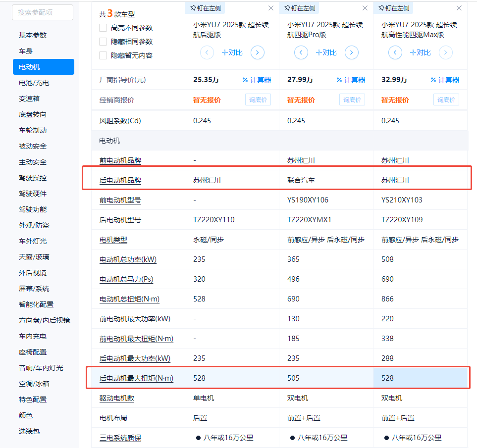Screen dimensions: 477x448
Task: Shift the 四驱Max版 column left
Action: [x=395, y=52]
